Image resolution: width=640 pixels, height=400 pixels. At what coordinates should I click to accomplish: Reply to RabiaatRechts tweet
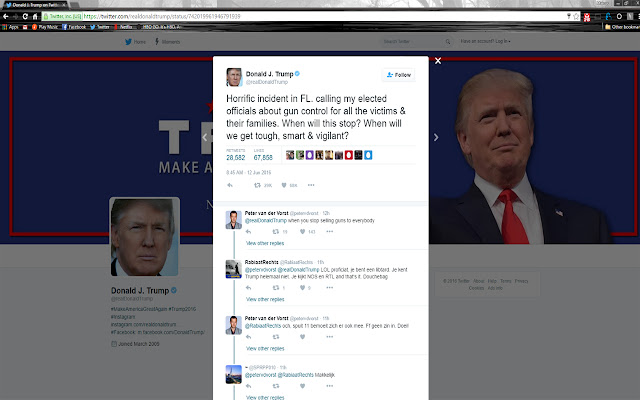pos(248,288)
